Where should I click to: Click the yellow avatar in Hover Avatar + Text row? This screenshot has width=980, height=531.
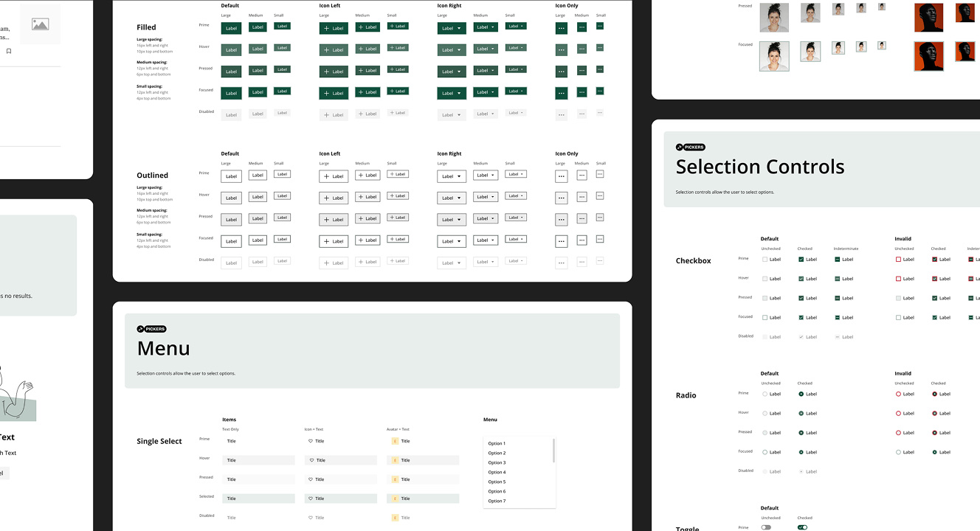395,460
